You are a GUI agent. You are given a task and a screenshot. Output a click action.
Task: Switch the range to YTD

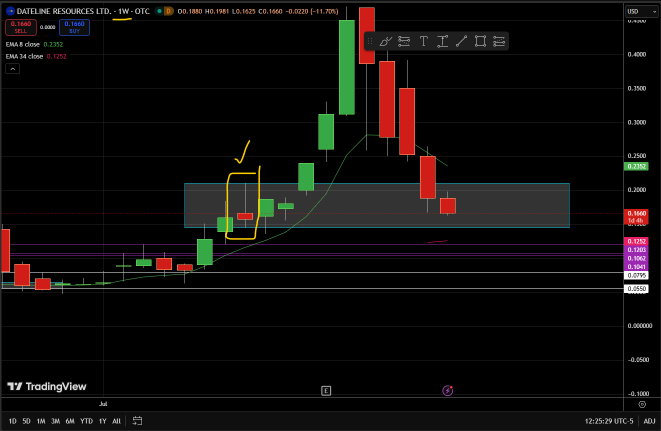pos(86,421)
